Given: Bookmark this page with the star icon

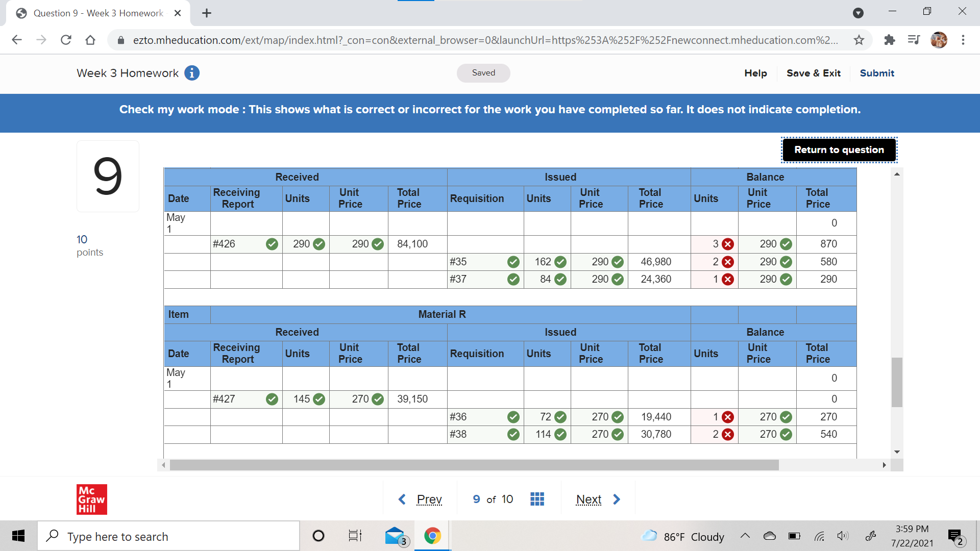Looking at the screenshot, I should point(859,40).
